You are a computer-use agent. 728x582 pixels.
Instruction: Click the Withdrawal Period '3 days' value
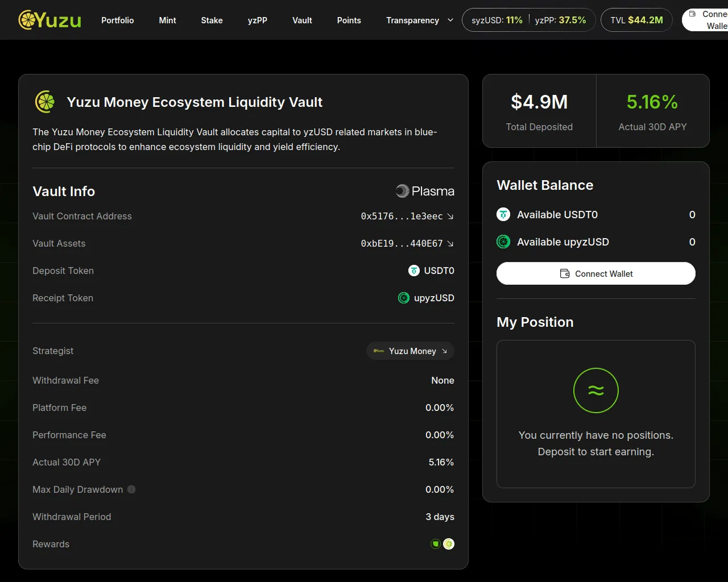(x=440, y=517)
